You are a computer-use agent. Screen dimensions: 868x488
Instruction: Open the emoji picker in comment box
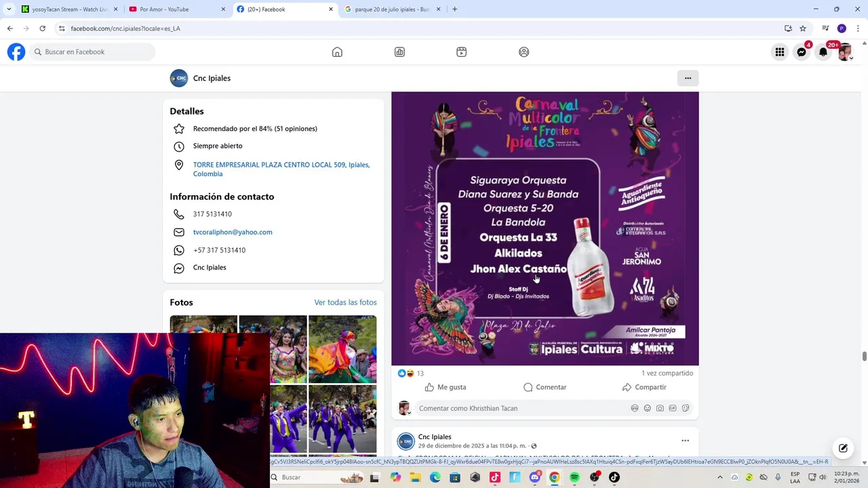point(648,408)
